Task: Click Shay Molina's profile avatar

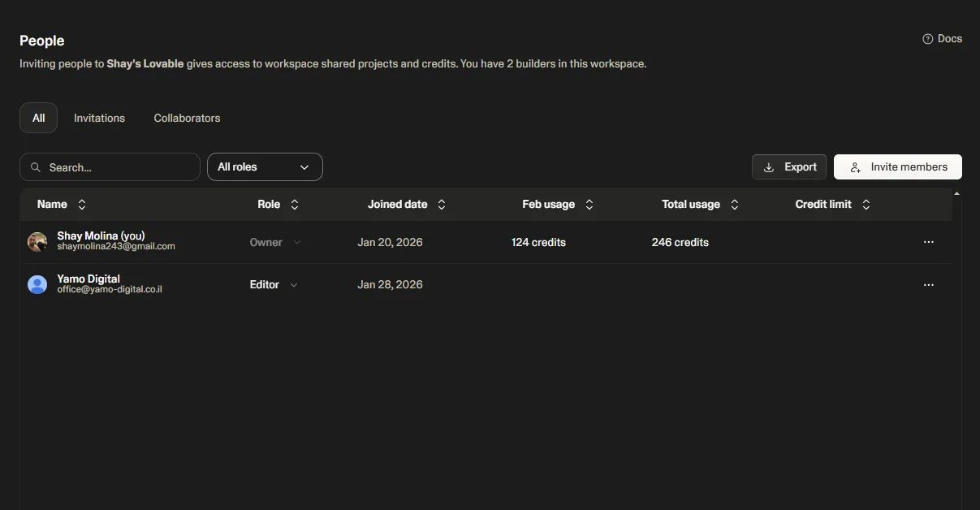Action: pos(37,242)
